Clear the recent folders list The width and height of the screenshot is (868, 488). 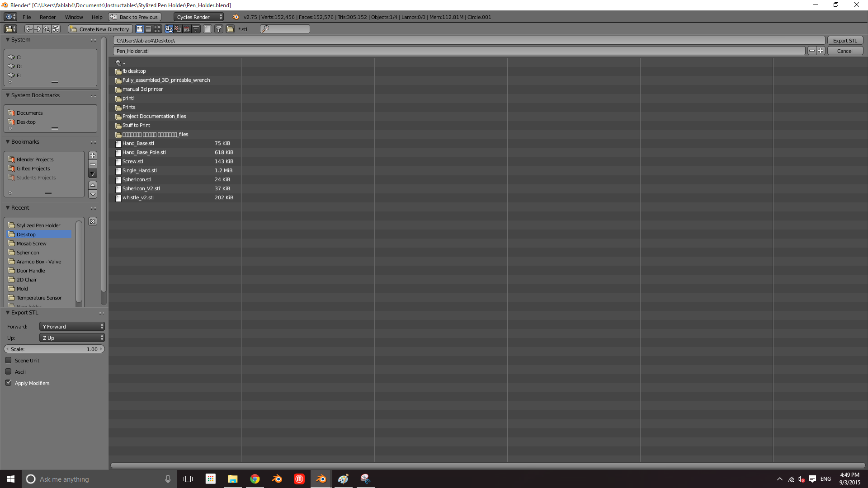point(93,221)
